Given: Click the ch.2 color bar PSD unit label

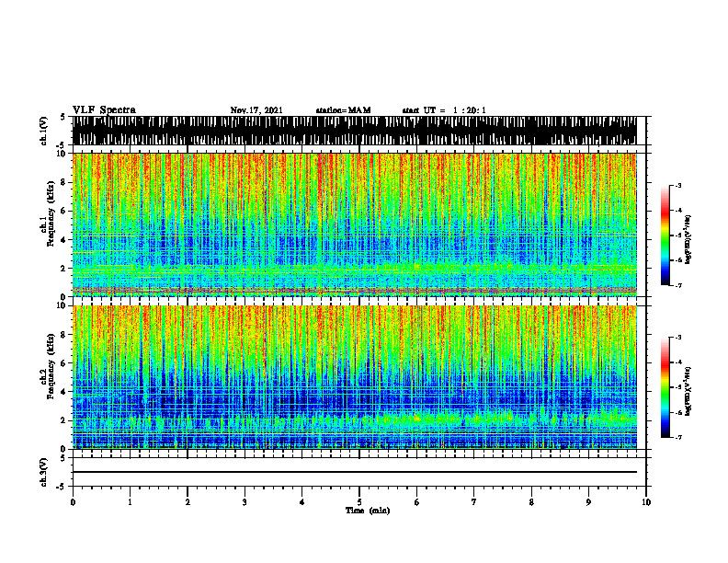Looking at the screenshot, I should [688, 391].
